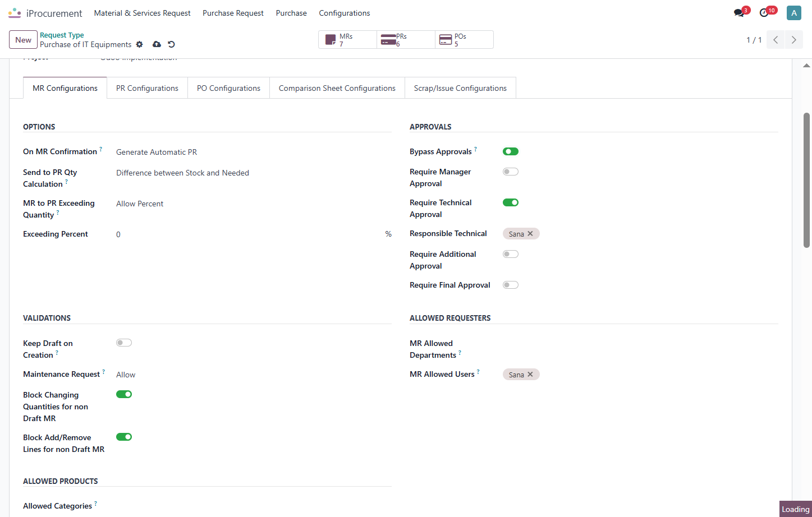Screen dimensions: 812x517
Task: Disable Block Add/Remove Lines toggle
Action: [124, 437]
